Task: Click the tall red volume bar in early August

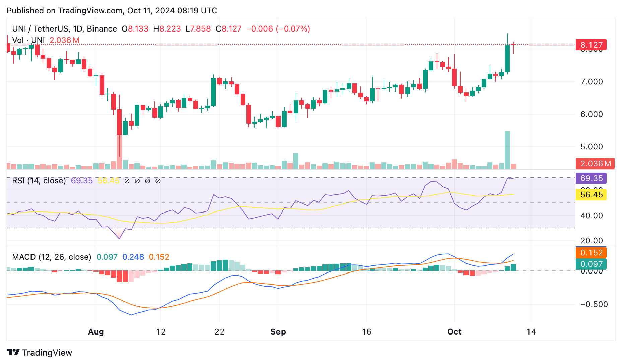Action: click(x=119, y=152)
